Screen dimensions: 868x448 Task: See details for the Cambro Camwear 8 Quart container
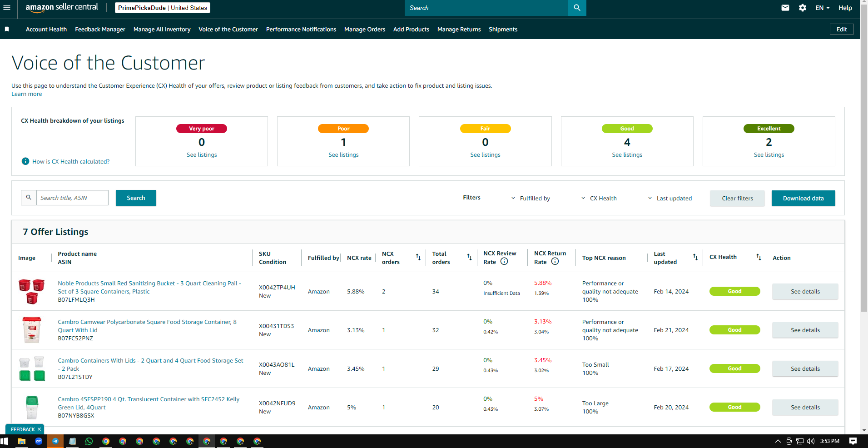(x=805, y=330)
